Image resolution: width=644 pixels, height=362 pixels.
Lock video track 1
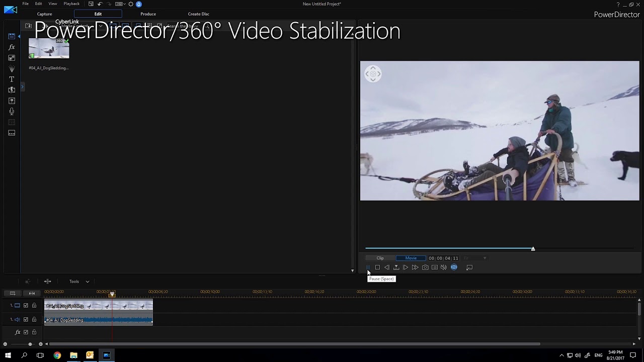pos(34,305)
